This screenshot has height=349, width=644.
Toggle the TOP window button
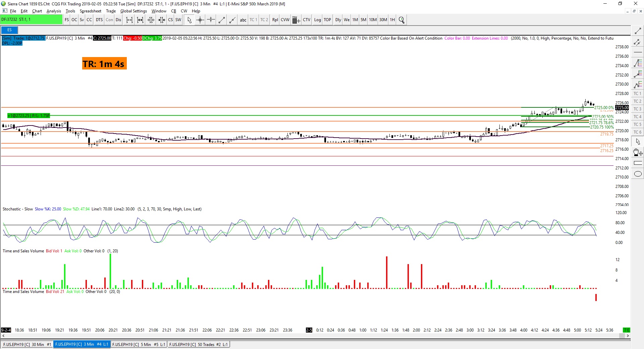327,20
